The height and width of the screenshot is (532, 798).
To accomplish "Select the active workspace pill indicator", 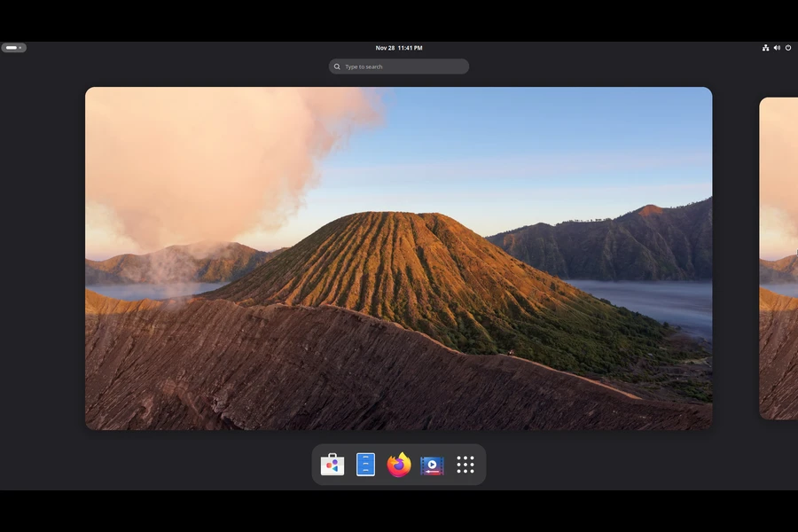I will pyautogui.click(x=11, y=47).
